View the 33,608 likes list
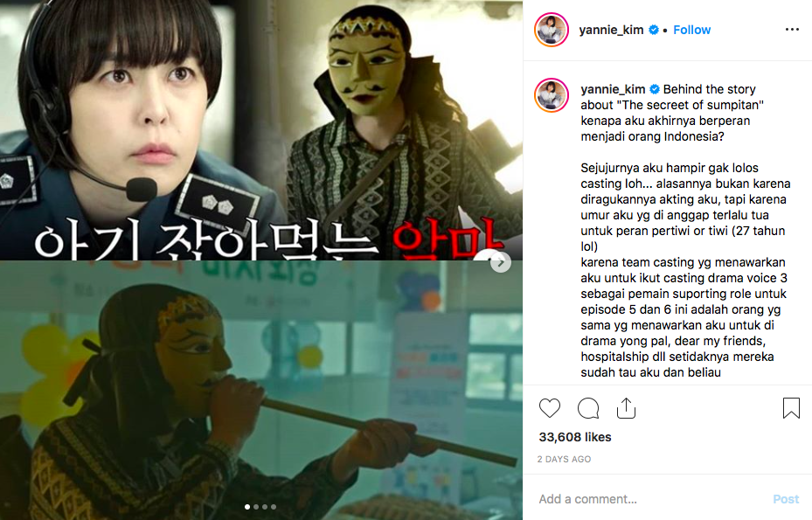Image resolution: width=812 pixels, height=520 pixels. coord(575,437)
